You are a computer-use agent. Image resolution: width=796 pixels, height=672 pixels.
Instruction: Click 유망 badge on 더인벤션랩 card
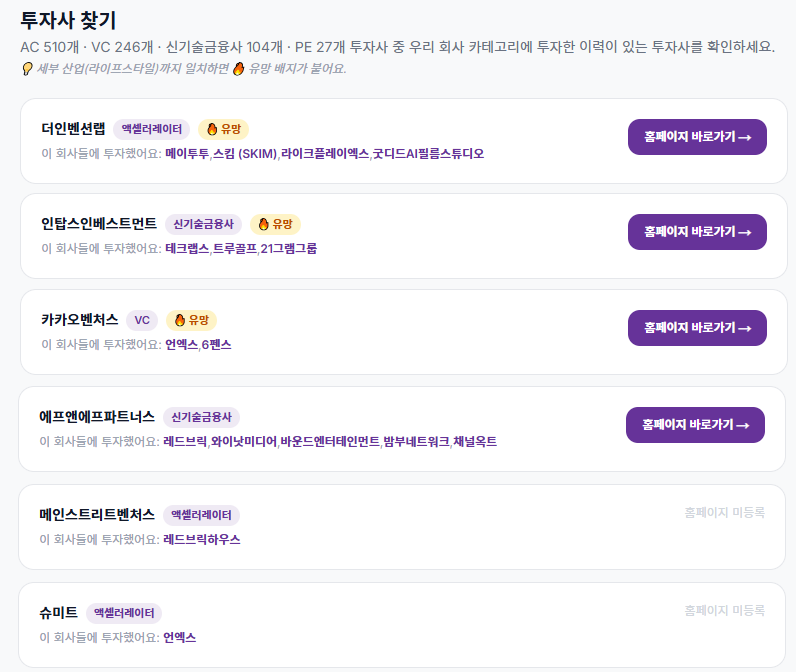[x=223, y=129]
